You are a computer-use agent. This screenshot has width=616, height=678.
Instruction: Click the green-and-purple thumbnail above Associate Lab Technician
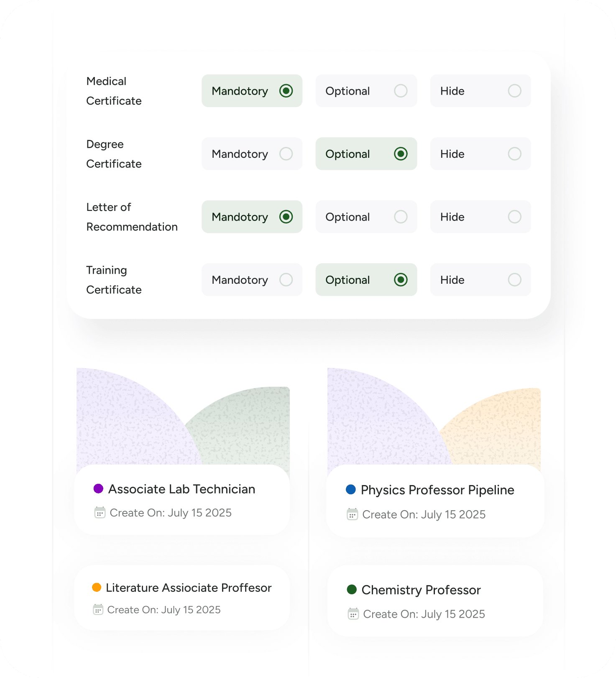point(183,419)
